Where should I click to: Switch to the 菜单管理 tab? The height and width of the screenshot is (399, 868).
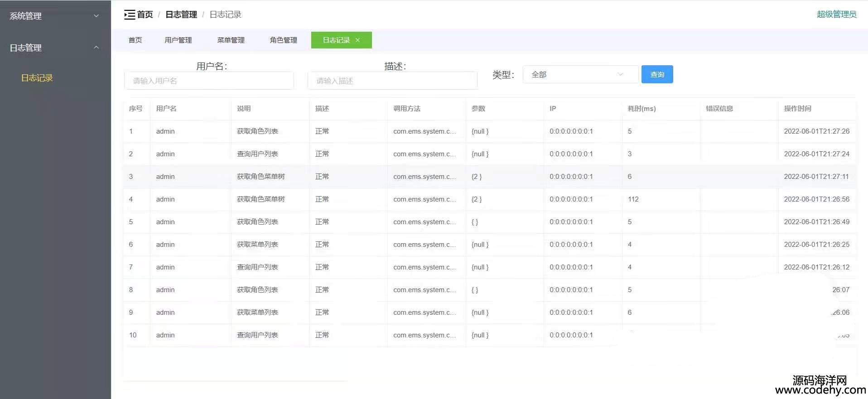tap(231, 40)
